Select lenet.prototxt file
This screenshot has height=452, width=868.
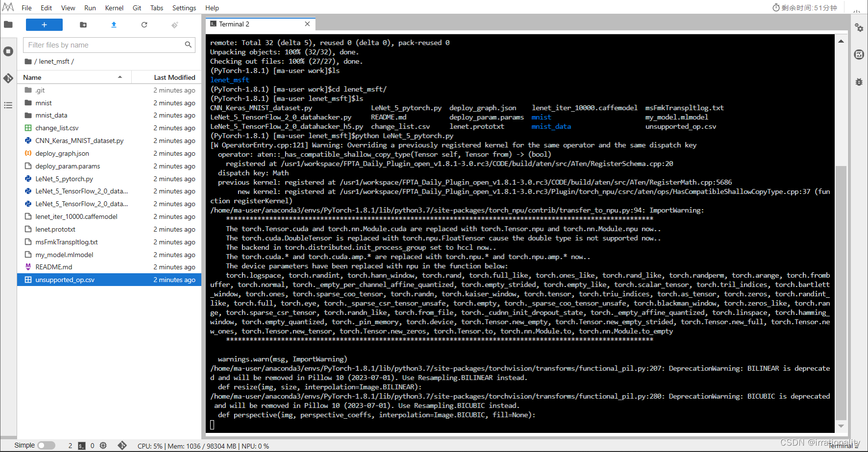click(x=109, y=229)
